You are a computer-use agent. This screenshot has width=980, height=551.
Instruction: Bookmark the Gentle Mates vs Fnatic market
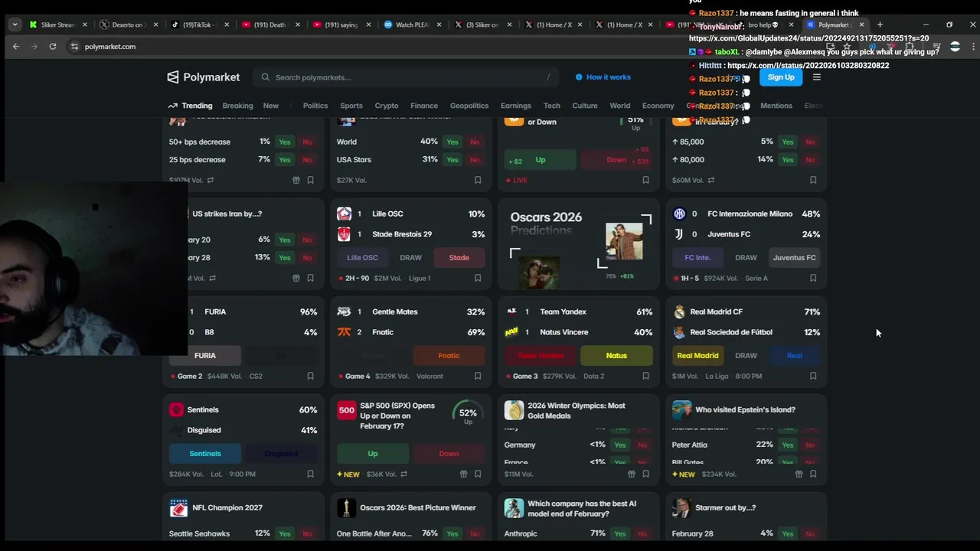pos(478,377)
